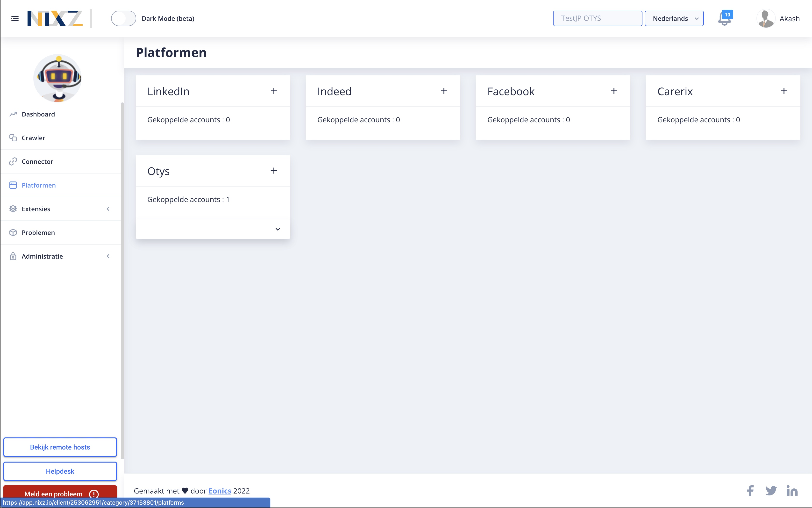
Task: Click the TestJP OTYS field
Action: click(x=597, y=18)
